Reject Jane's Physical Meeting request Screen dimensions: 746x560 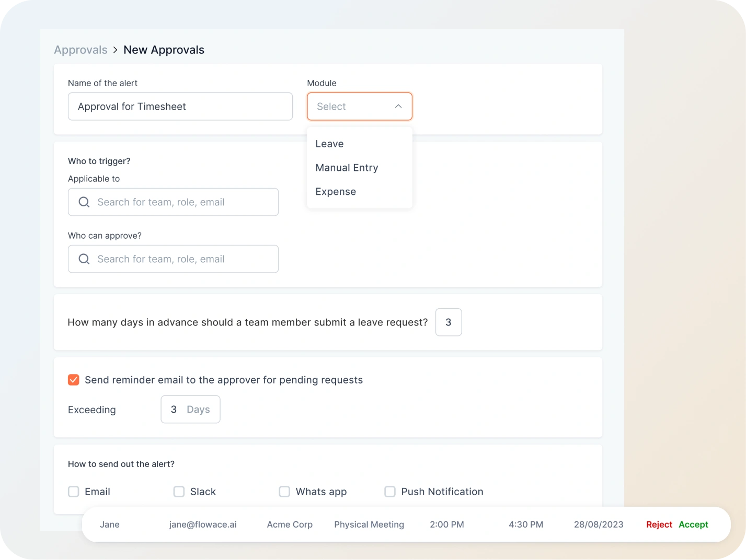coord(659,524)
